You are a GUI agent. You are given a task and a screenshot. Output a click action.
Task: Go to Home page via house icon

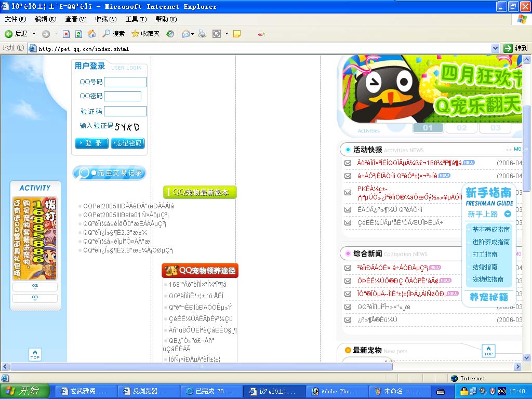(x=91, y=34)
